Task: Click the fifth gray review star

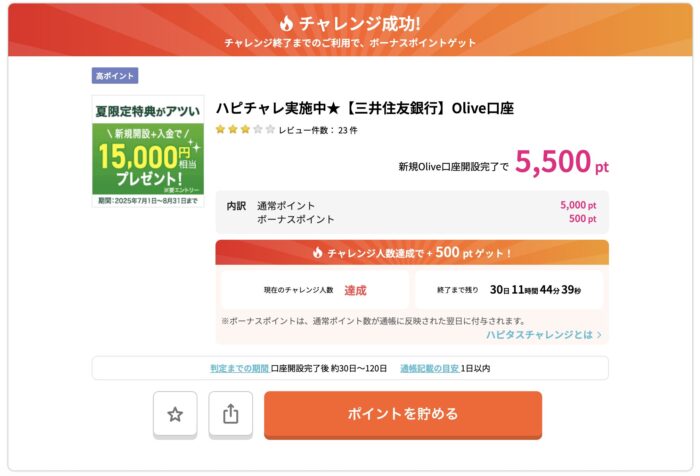Action: click(x=270, y=129)
